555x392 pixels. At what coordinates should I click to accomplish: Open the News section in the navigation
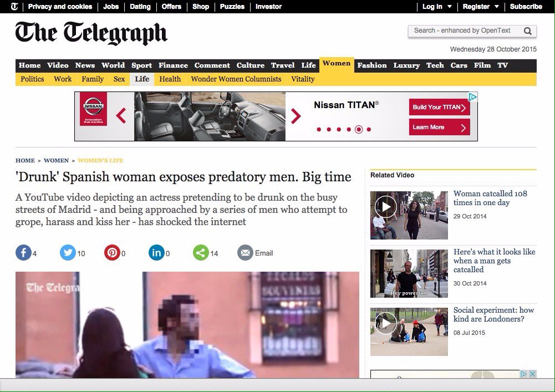(85, 65)
